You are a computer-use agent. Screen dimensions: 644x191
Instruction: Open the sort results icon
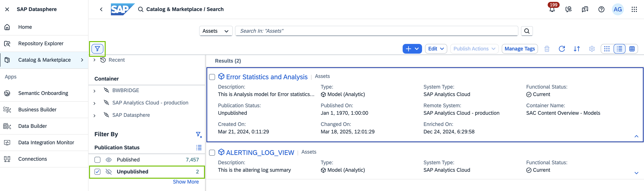coord(577,49)
